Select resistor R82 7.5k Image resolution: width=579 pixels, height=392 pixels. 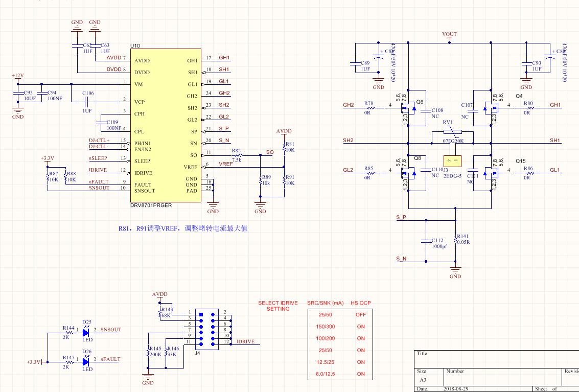[x=236, y=155]
